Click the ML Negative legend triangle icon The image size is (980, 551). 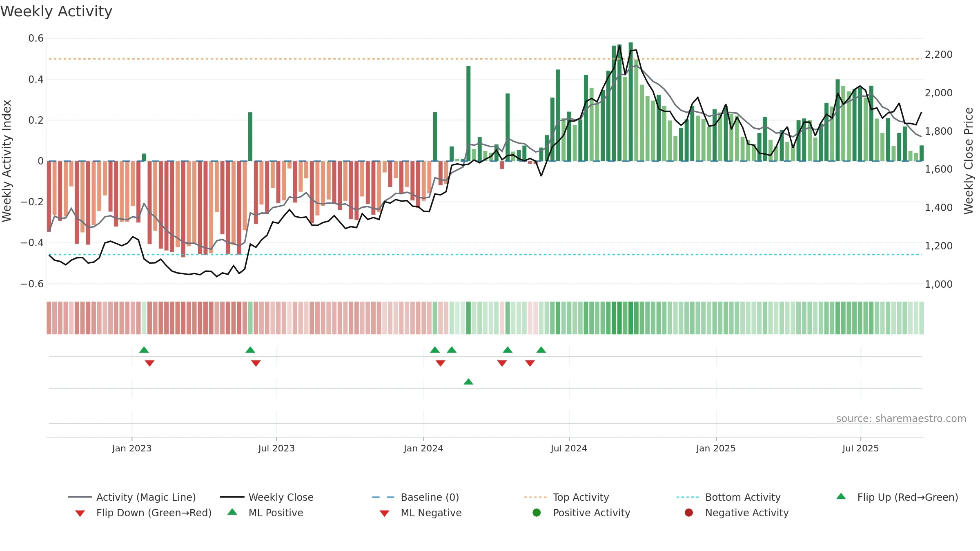pyautogui.click(x=384, y=513)
